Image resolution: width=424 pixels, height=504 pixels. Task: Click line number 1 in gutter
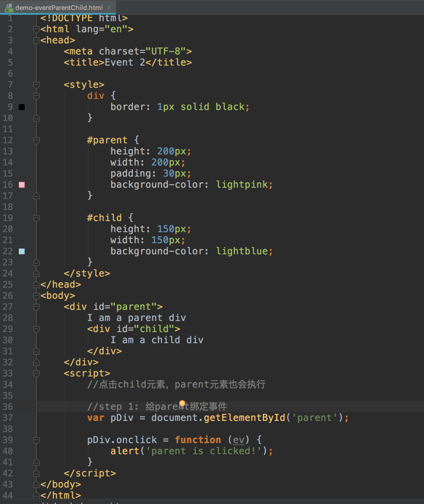[x=10, y=18]
